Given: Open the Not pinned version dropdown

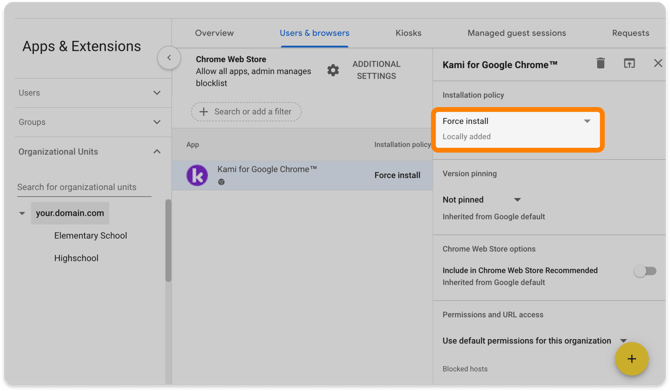Looking at the screenshot, I should click(482, 200).
